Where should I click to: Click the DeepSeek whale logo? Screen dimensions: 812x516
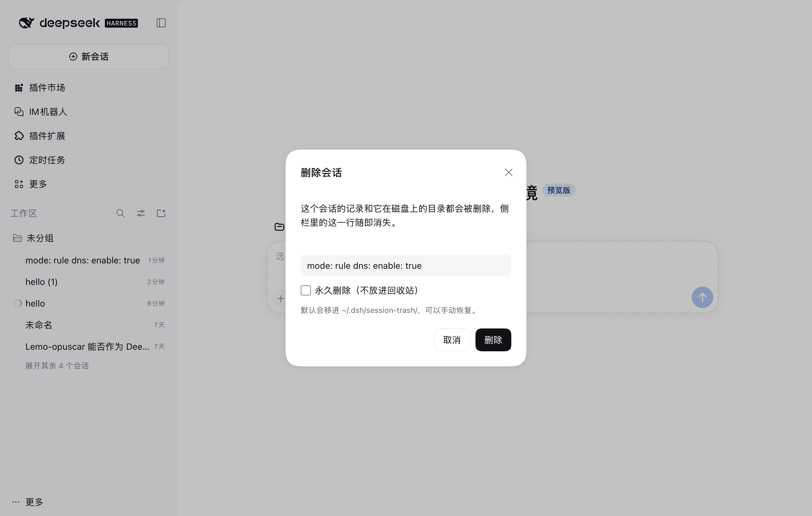click(x=26, y=23)
